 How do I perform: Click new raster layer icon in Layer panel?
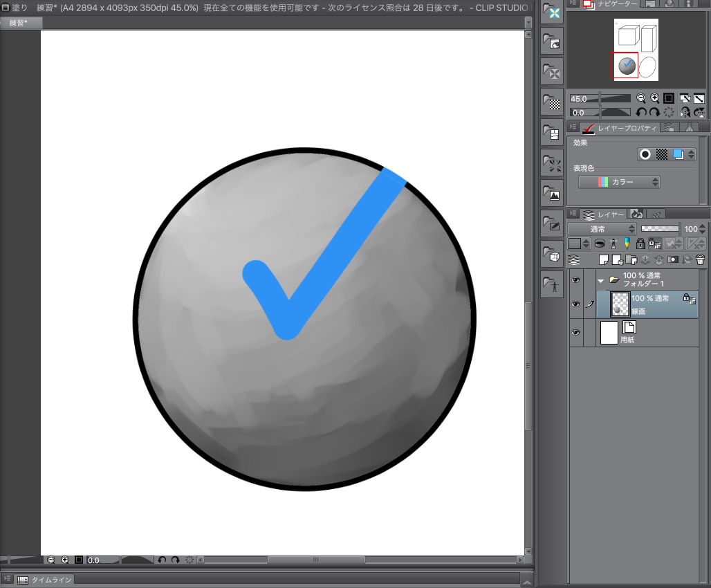[604, 259]
